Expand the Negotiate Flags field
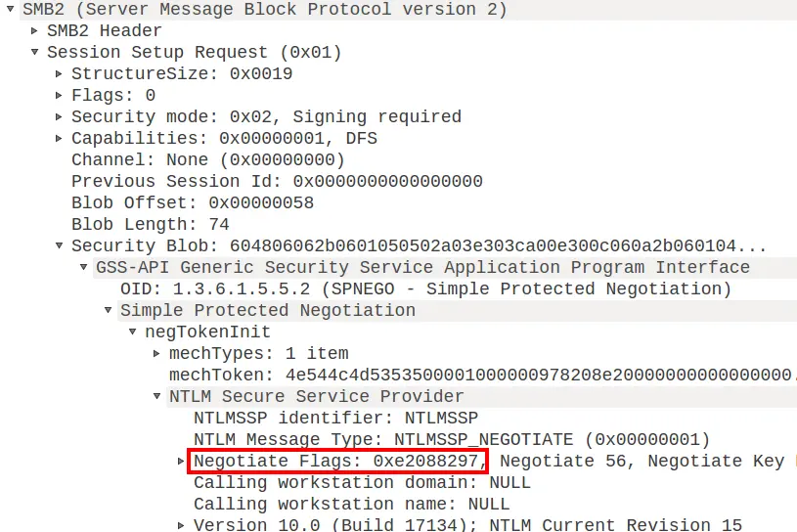Viewport: 797px width, 532px height. (181, 462)
